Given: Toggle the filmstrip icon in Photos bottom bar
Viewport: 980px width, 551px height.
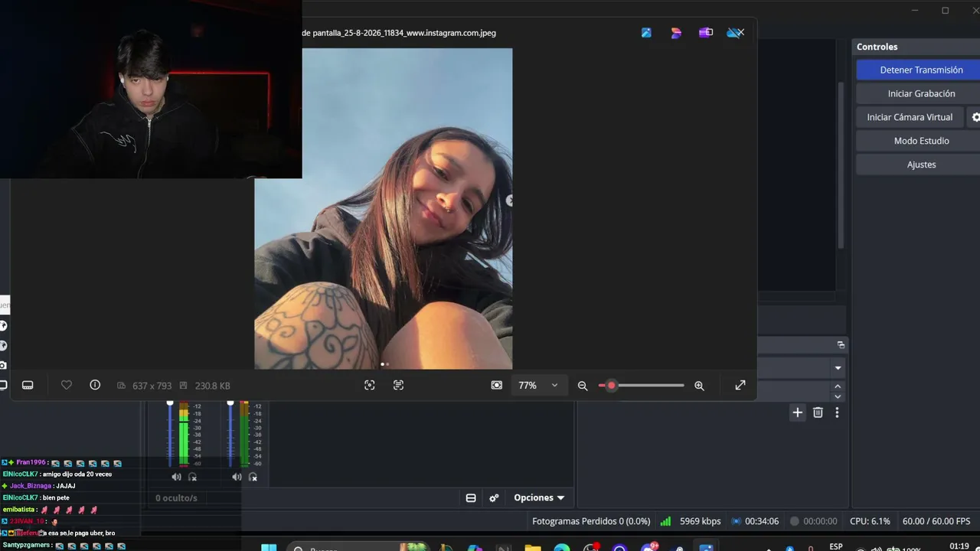Looking at the screenshot, I should [28, 385].
